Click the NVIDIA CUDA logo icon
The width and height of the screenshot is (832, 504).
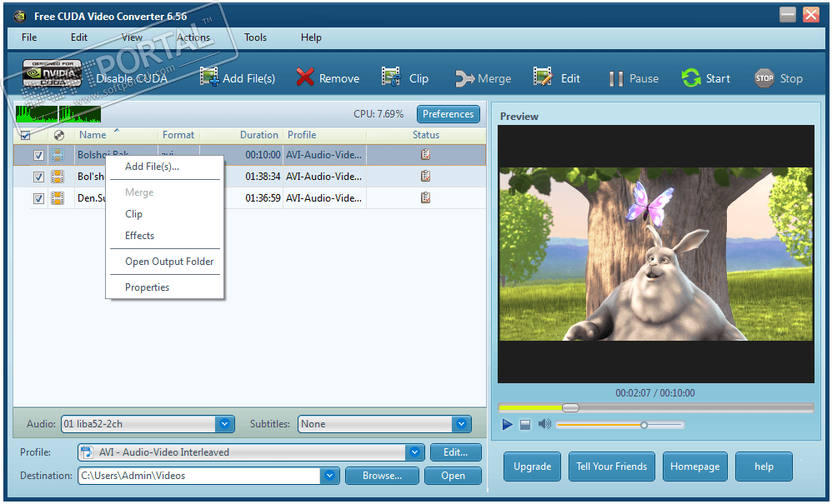52,73
